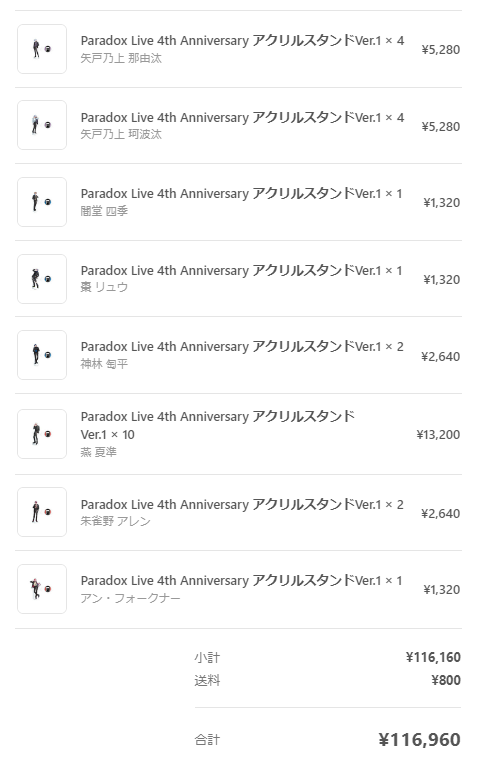Select the 燕 夏準 product thumbnail

42,434
